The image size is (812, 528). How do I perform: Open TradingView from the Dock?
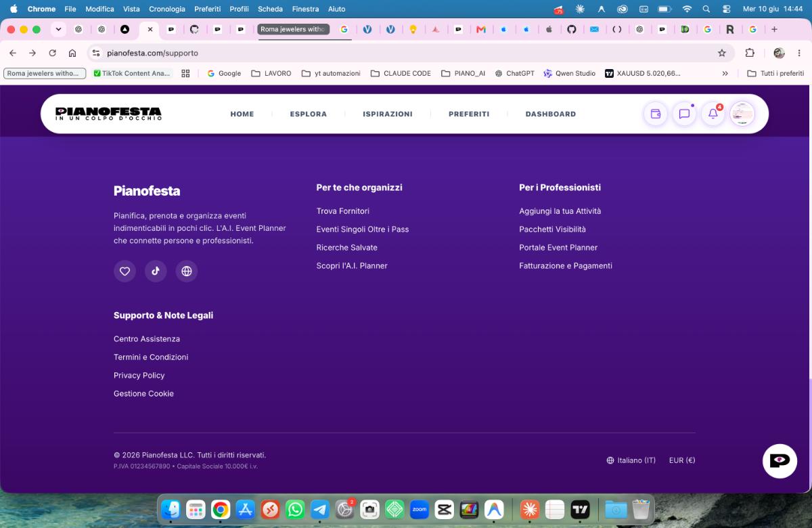coord(580,510)
